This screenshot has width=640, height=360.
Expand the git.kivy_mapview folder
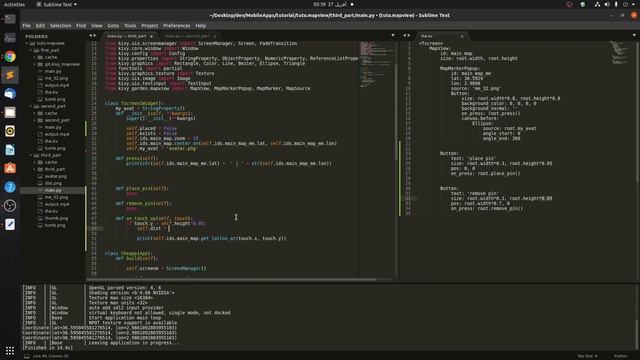[x=35, y=64]
